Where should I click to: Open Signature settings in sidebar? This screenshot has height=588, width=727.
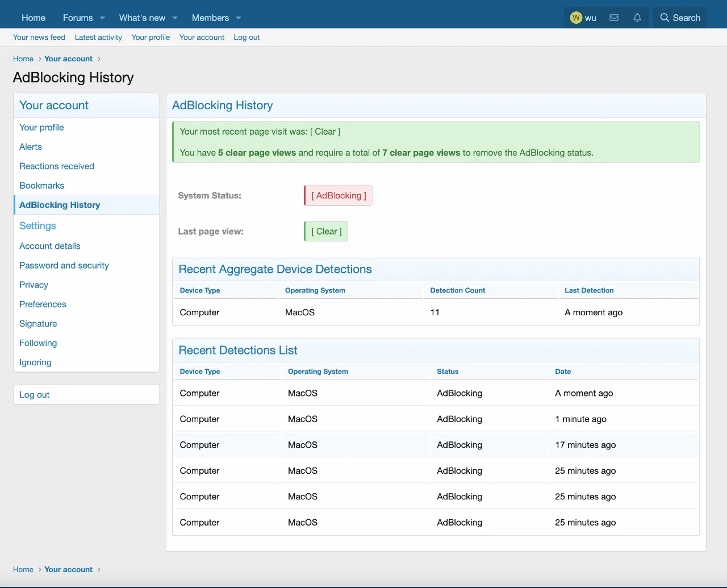(38, 324)
